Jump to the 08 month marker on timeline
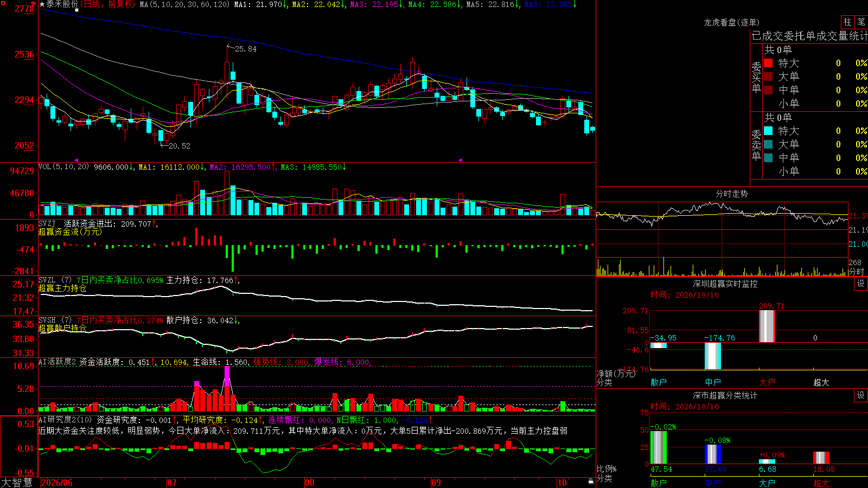 310,483
